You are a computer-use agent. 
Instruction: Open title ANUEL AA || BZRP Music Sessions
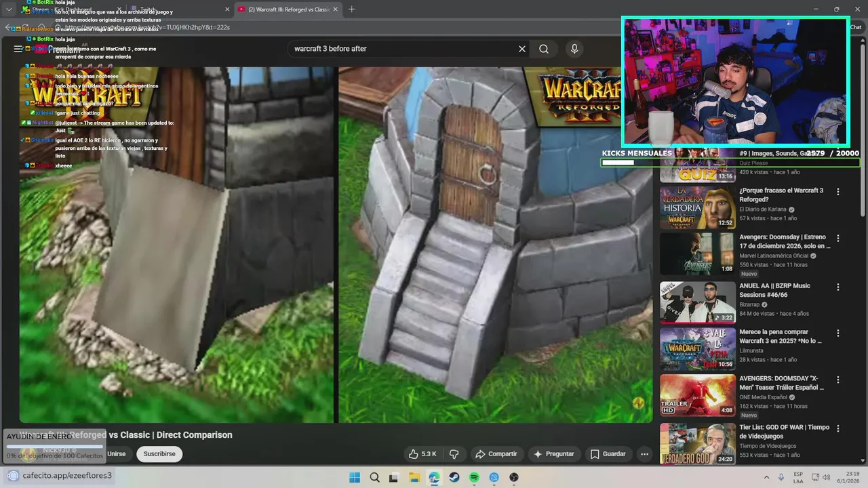(774, 290)
